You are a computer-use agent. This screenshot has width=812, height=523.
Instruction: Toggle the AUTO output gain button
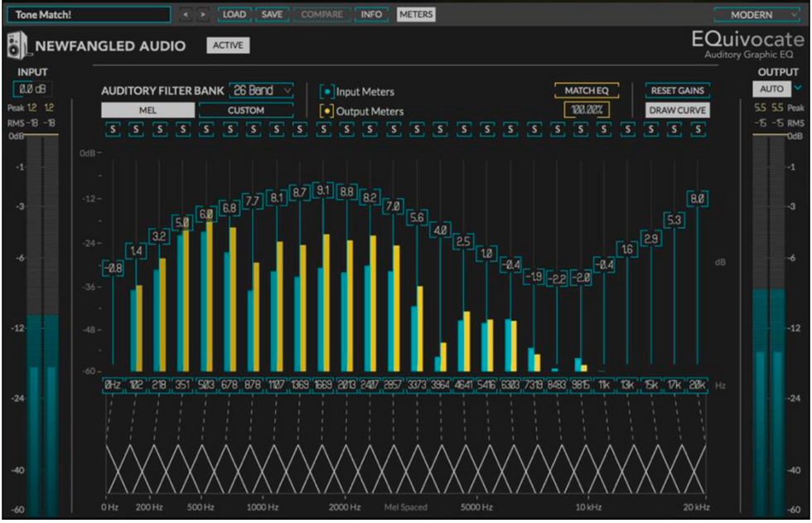771,89
